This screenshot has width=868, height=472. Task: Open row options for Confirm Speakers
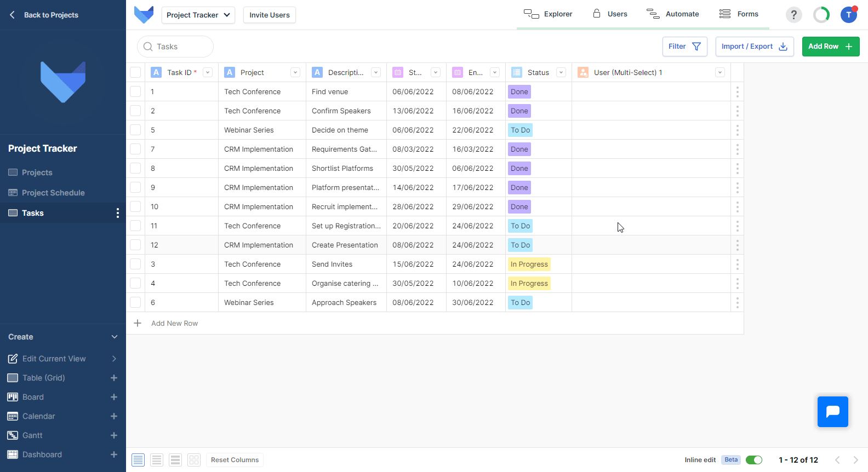pos(738,111)
